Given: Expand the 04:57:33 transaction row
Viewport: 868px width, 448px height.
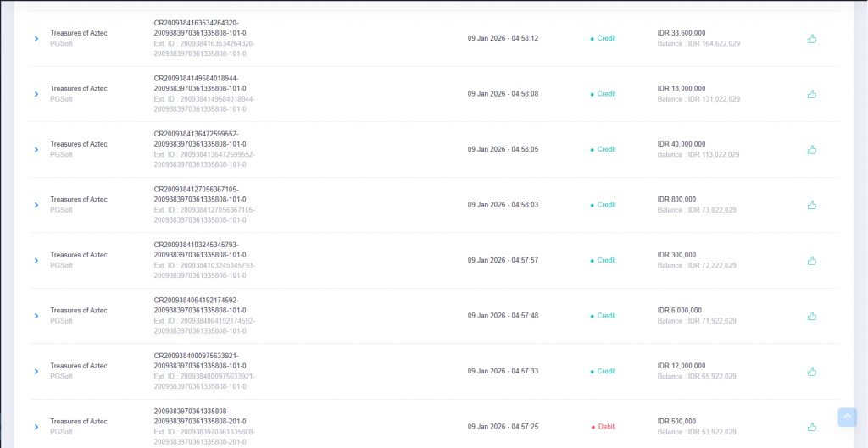Looking at the screenshot, I should (x=36, y=371).
